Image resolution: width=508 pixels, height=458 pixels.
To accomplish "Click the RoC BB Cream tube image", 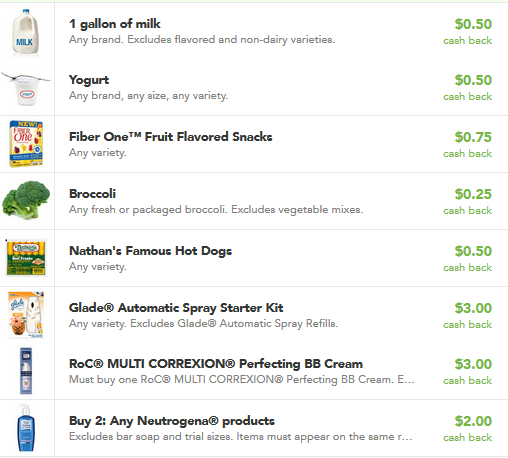I will (26, 371).
